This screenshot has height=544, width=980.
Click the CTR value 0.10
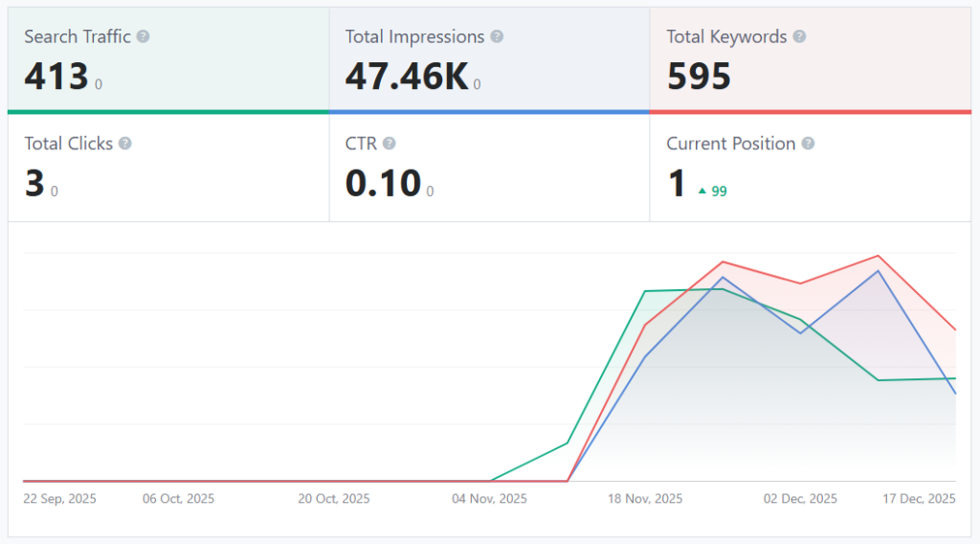click(x=383, y=183)
